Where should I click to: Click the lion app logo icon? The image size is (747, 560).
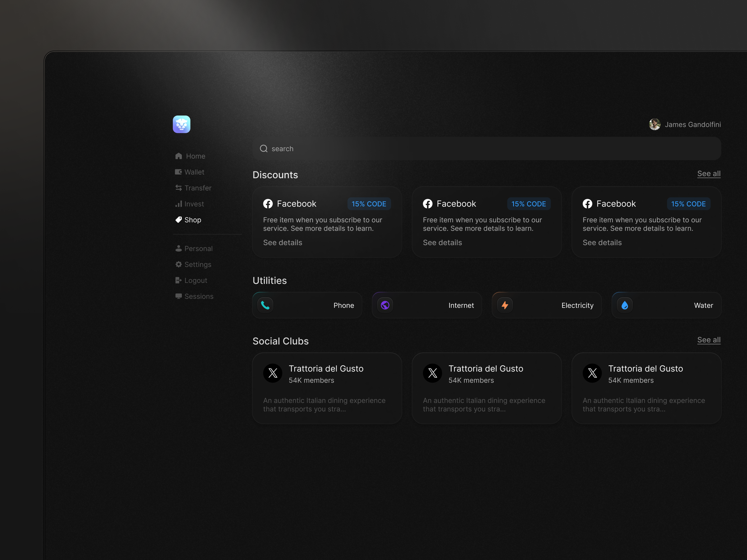tap(181, 124)
